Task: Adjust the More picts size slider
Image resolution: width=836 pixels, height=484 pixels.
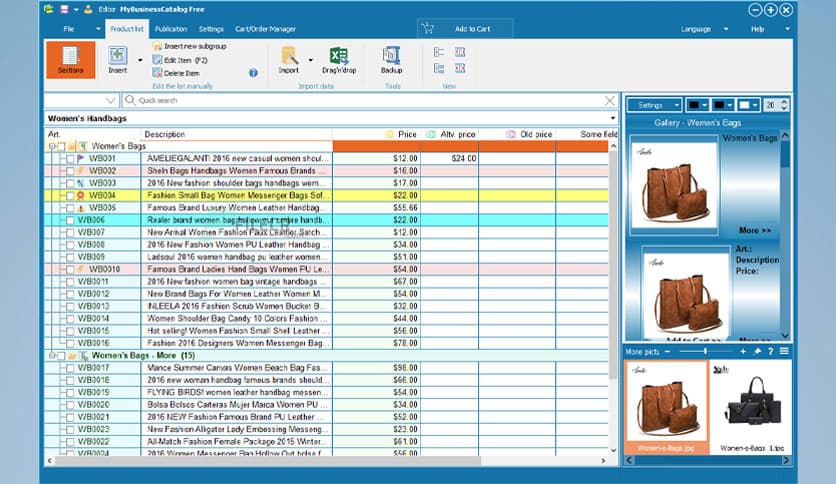Action: coord(705,351)
